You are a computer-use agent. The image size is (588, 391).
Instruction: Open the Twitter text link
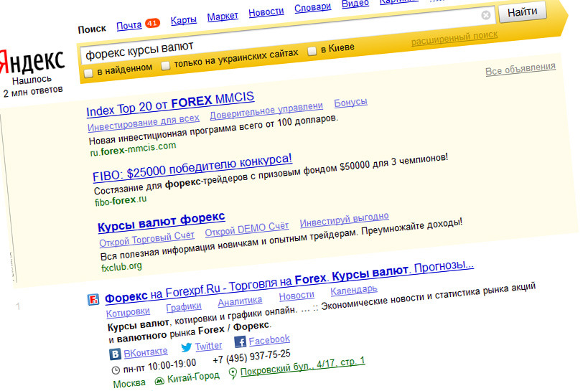[x=208, y=346]
